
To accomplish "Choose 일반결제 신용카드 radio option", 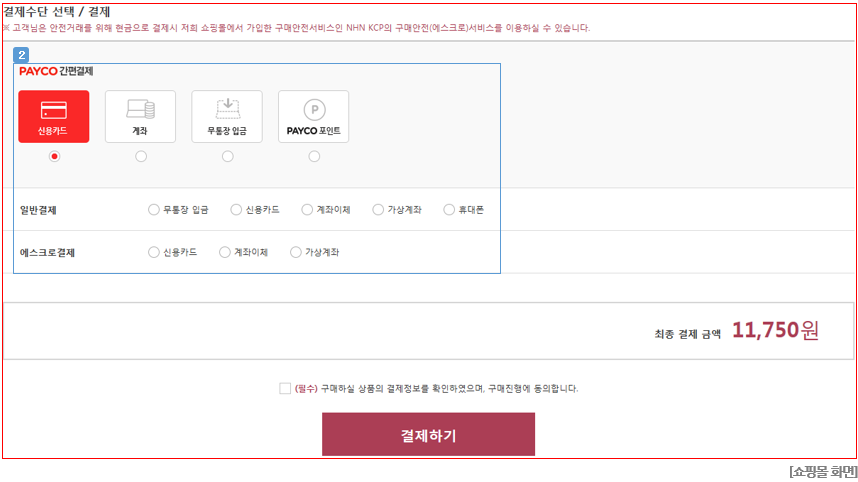I will pos(236,210).
